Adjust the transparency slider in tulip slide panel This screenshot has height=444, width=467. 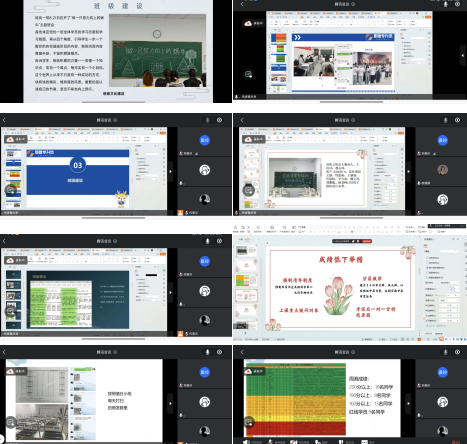pos(442,295)
